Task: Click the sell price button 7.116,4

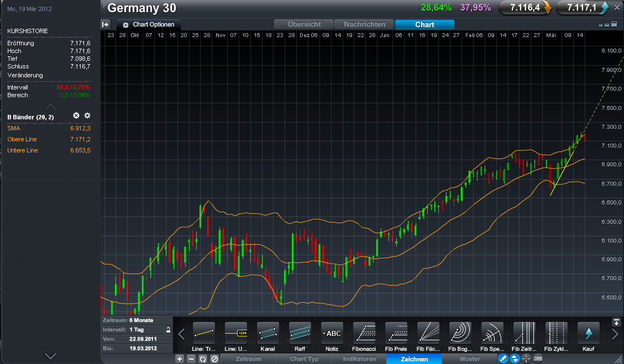Action: [x=525, y=8]
